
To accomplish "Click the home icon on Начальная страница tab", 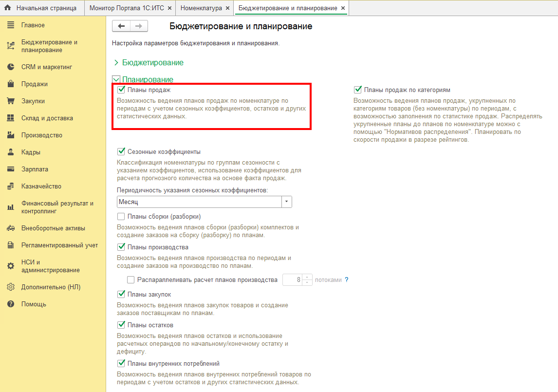I will point(7,7).
